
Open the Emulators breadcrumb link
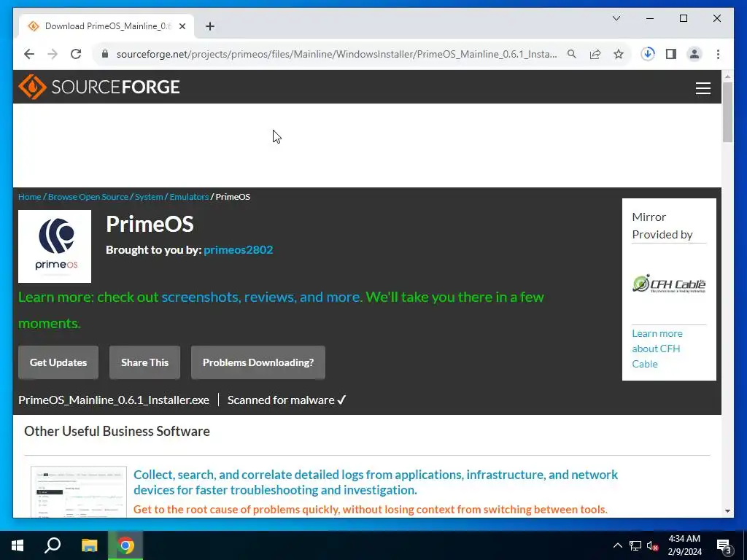pos(189,197)
